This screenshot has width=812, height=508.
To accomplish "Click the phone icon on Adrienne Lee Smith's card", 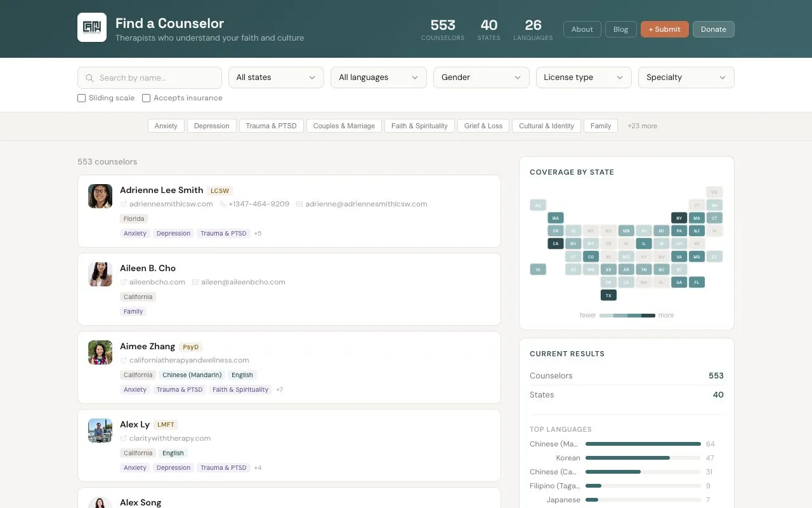I will tap(223, 204).
